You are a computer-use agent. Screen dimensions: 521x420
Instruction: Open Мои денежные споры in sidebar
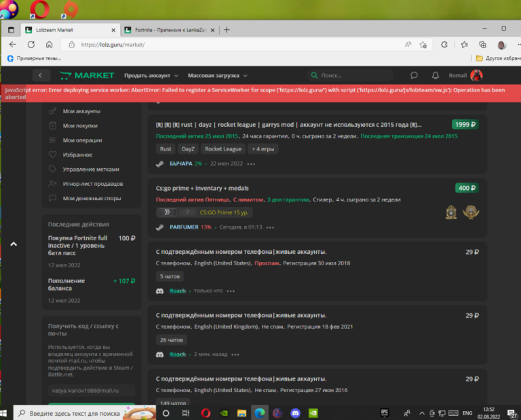[92, 198]
